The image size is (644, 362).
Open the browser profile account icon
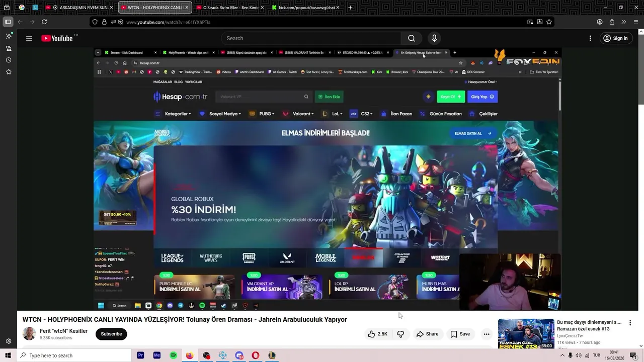[600, 22]
